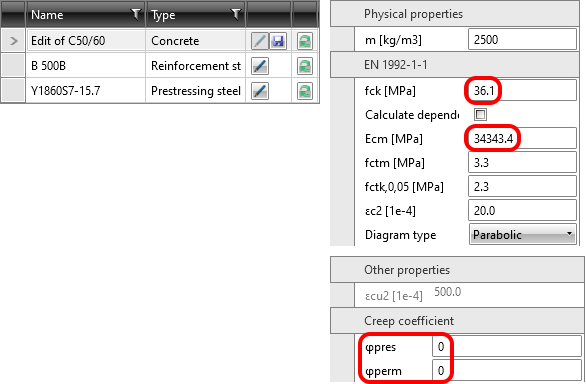586x384 pixels.
Task: Open the Diagram type Parabolic dropdown
Action: 522,234
